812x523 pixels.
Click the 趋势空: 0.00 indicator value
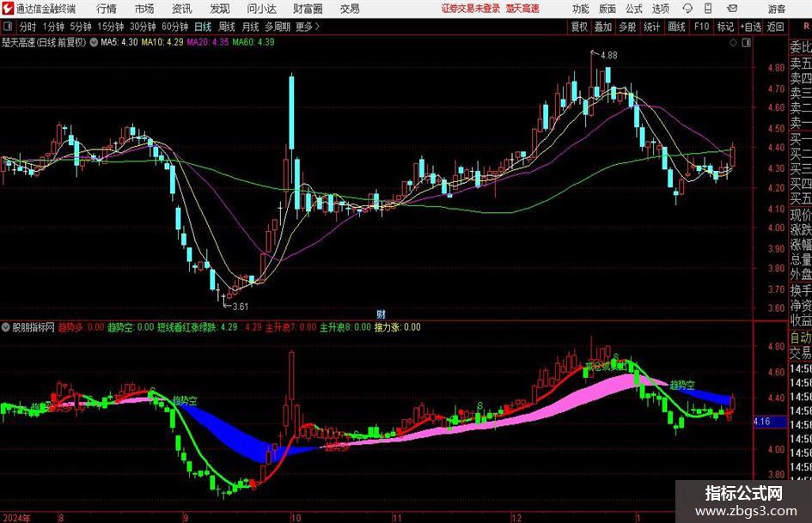(131, 327)
